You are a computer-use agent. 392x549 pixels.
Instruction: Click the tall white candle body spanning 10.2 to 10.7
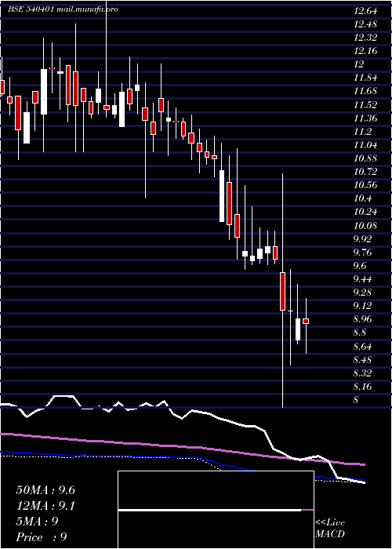[222, 196]
